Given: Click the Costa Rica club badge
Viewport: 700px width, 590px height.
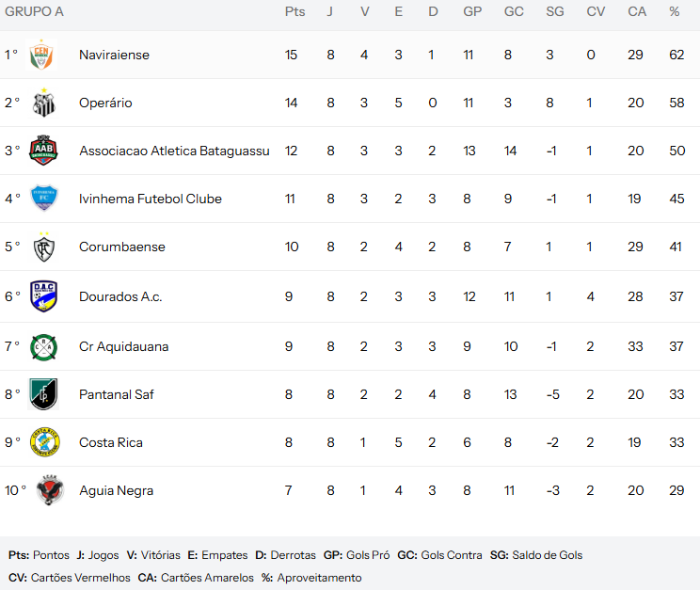Looking at the screenshot, I should point(44,442).
